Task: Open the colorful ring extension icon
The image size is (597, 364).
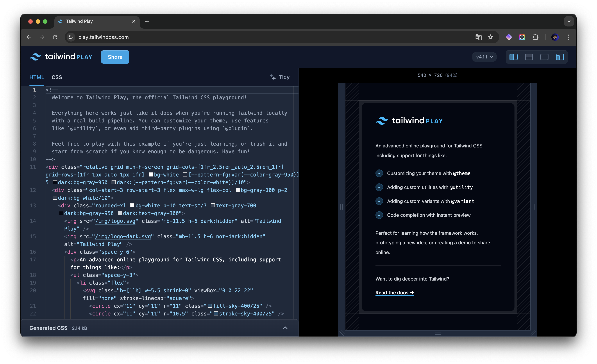Action: coord(522,37)
